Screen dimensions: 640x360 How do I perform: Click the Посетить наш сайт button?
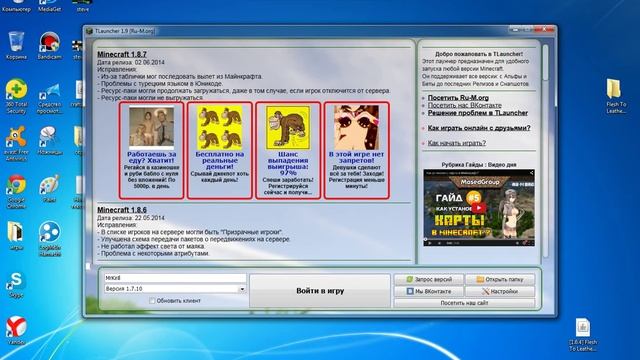(464, 303)
